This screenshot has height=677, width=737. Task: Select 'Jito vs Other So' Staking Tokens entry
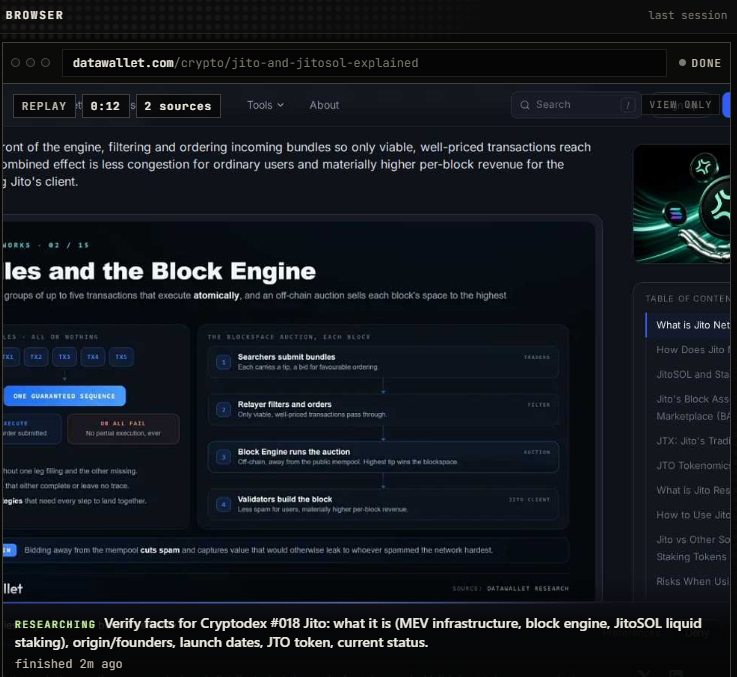693,548
